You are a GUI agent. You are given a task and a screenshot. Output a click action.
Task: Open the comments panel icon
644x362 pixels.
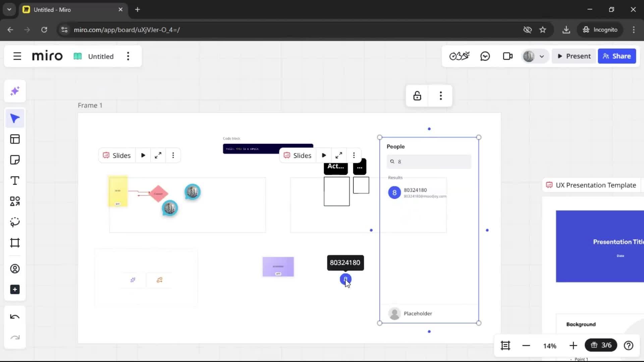point(485,56)
